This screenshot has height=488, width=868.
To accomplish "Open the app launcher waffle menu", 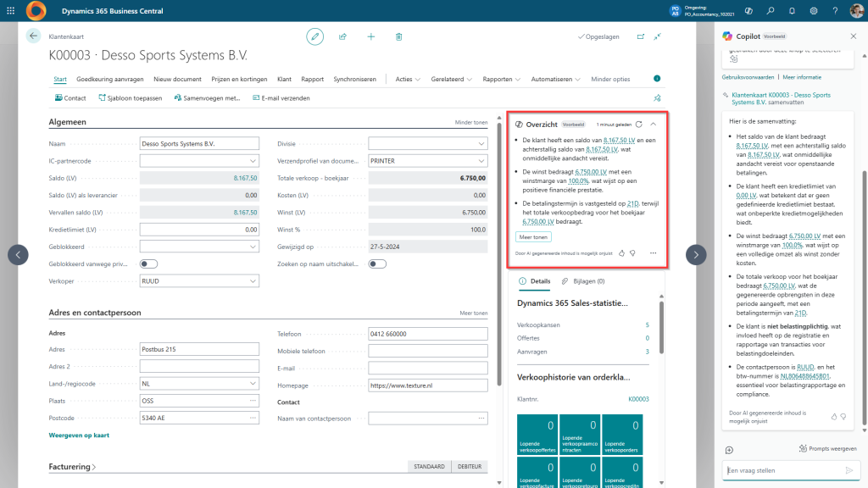I will [10, 10].
